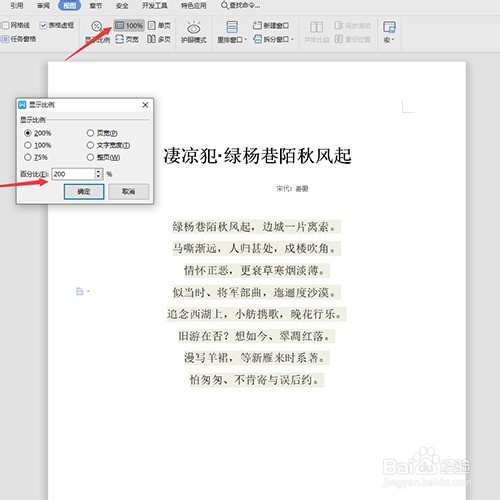The height and width of the screenshot is (500, 500).
Task: Increase percentage with the spinner up arrow
Action: (98, 171)
